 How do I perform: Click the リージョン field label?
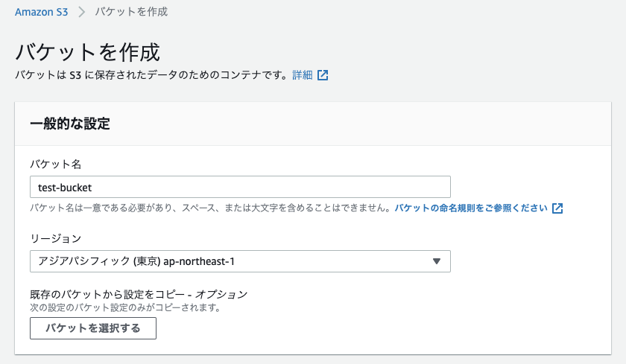pos(55,238)
